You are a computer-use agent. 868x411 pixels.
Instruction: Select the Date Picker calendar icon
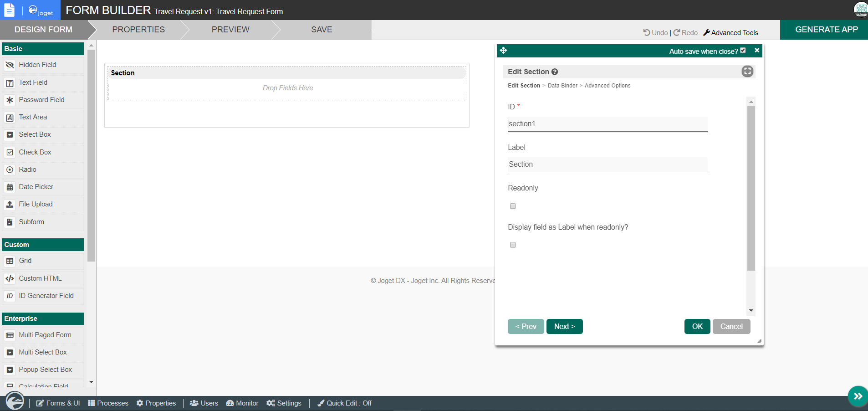pyautogui.click(x=10, y=187)
